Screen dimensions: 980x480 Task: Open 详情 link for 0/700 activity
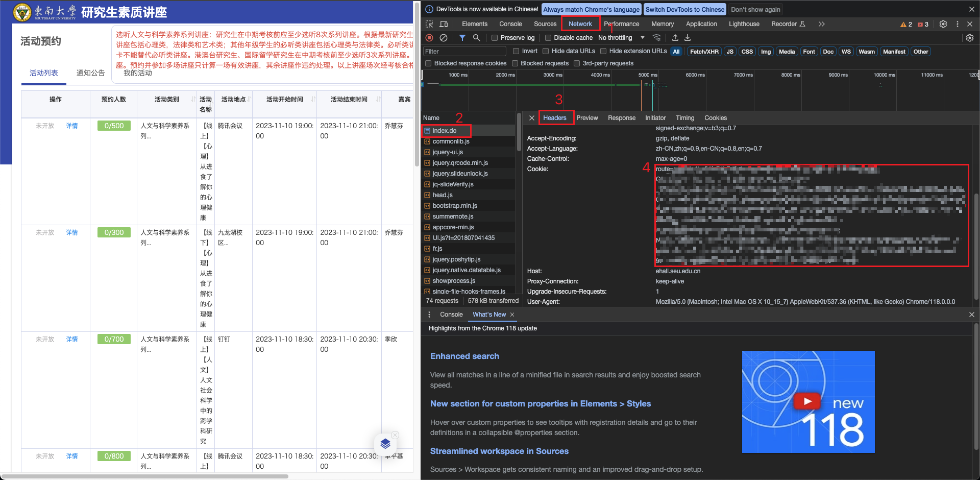click(x=72, y=339)
